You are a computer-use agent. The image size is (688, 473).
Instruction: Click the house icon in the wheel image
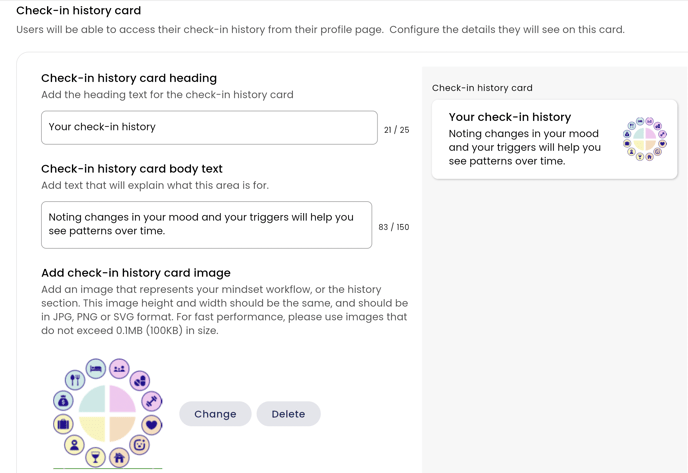coord(119,458)
